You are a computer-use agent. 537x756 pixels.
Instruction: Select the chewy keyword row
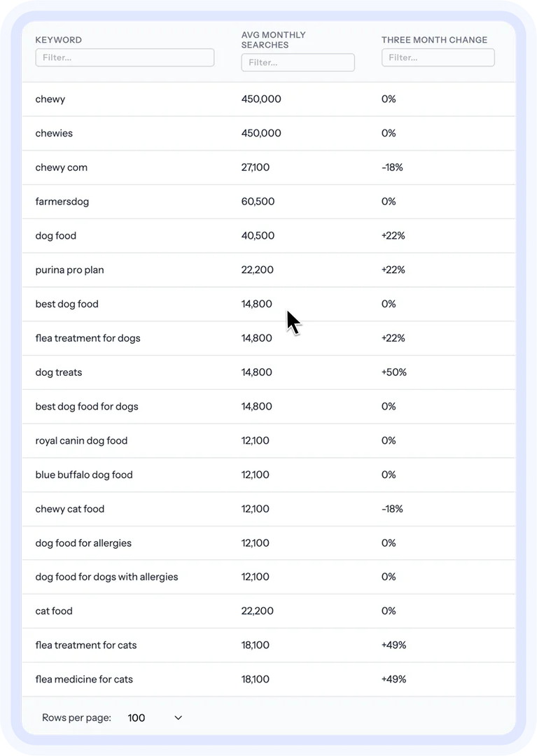click(x=50, y=99)
